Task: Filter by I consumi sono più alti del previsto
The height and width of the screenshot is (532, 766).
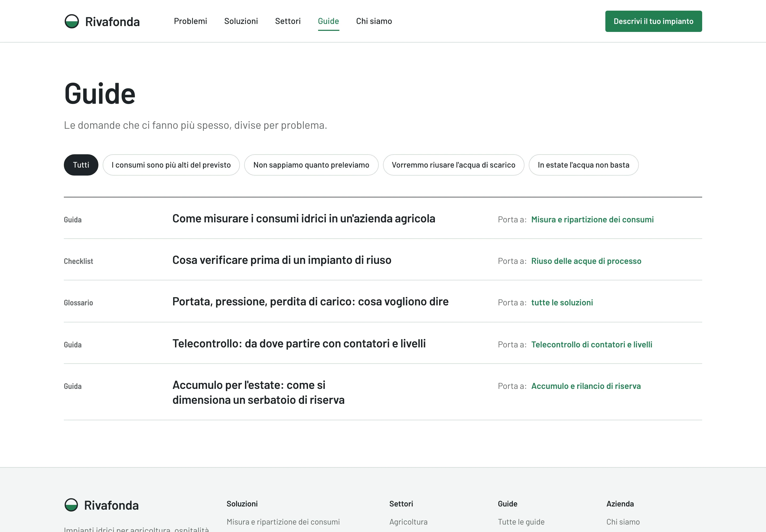Action: [171, 165]
